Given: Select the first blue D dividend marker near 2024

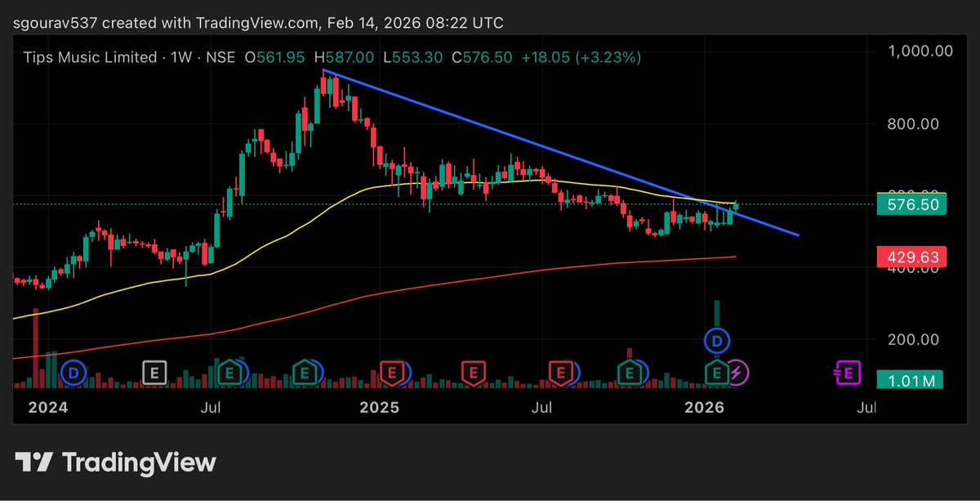Looking at the screenshot, I should [x=73, y=372].
